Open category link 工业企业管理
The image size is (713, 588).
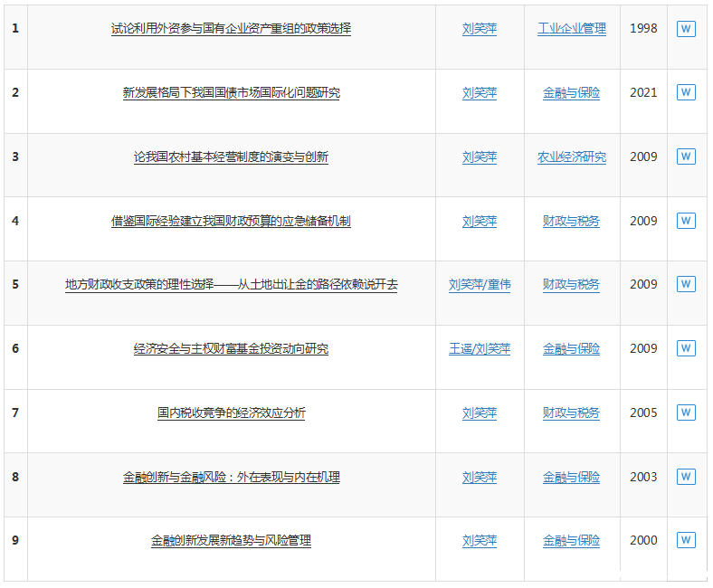click(572, 29)
